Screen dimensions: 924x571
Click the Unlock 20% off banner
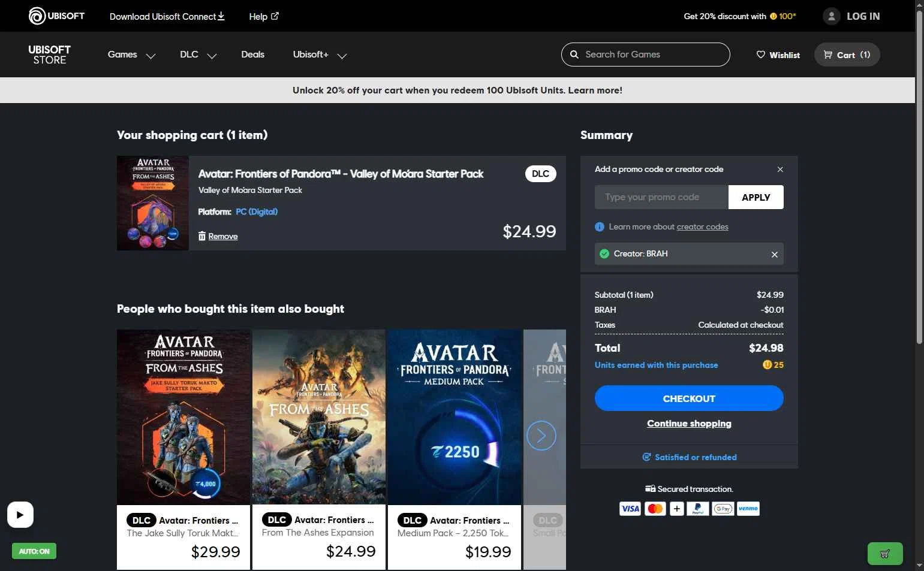pyautogui.click(x=458, y=90)
